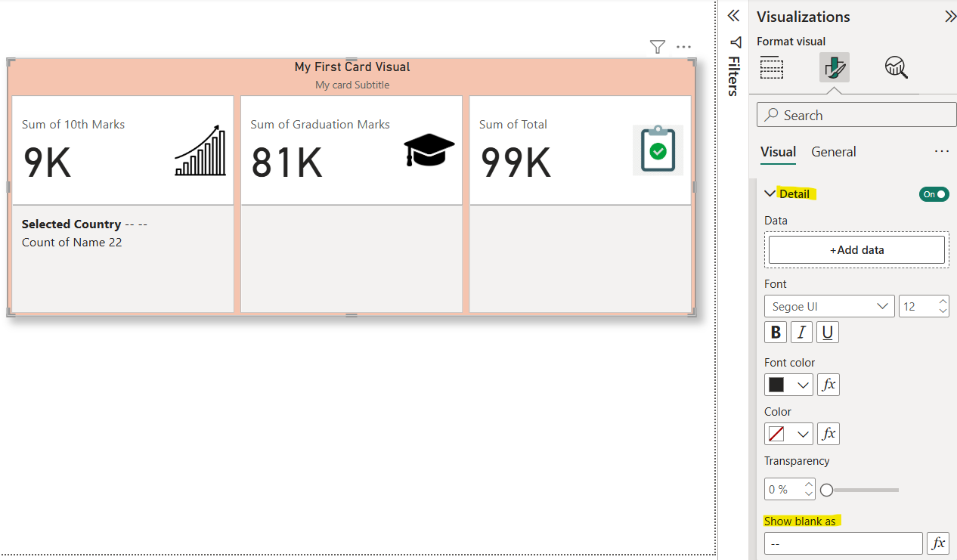This screenshot has height=560, width=957.
Task: Open the Segoe UI font dropdown
Action: [x=829, y=306]
